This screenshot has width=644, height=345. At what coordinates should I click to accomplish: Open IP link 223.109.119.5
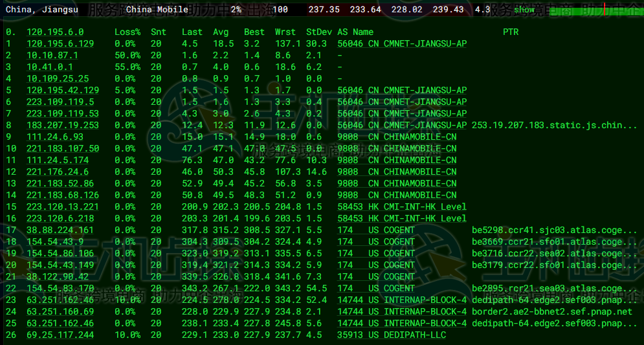tap(60, 102)
